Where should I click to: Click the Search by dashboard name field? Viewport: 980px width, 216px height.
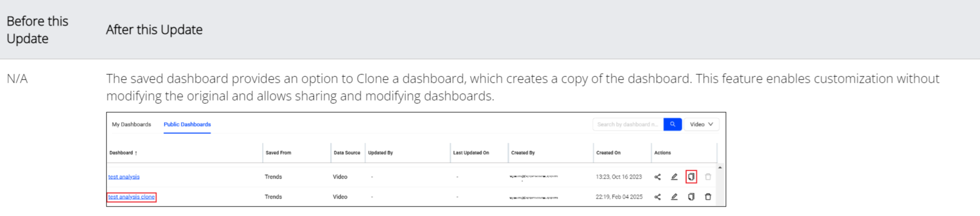coord(628,124)
